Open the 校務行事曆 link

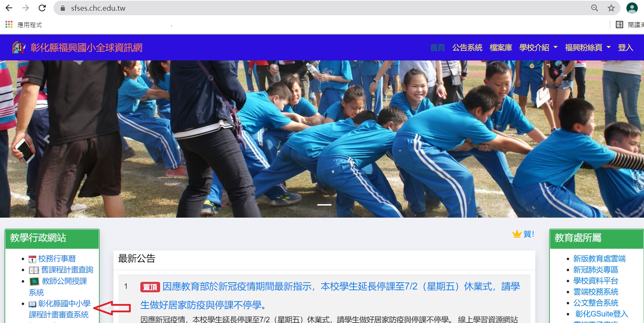tap(57, 259)
